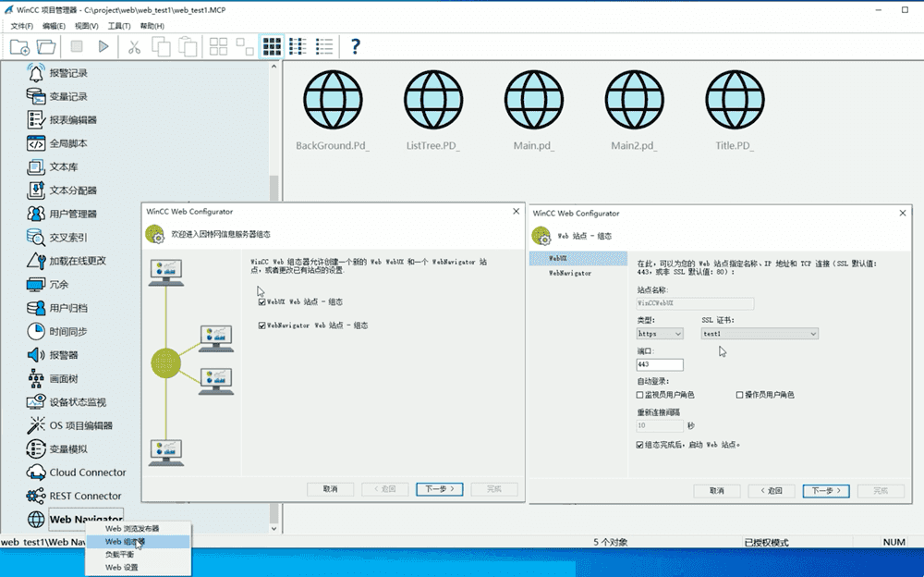Click the new project toolbar icon
Image resolution: width=924 pixels, height=577 pixels.
pyautogui.click(x=19, y=46)
